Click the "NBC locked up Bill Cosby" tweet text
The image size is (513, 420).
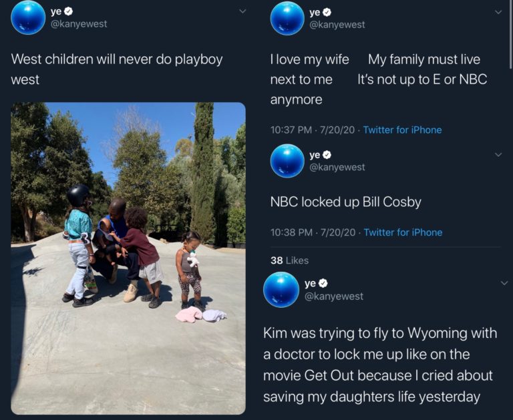click(345, 202)
